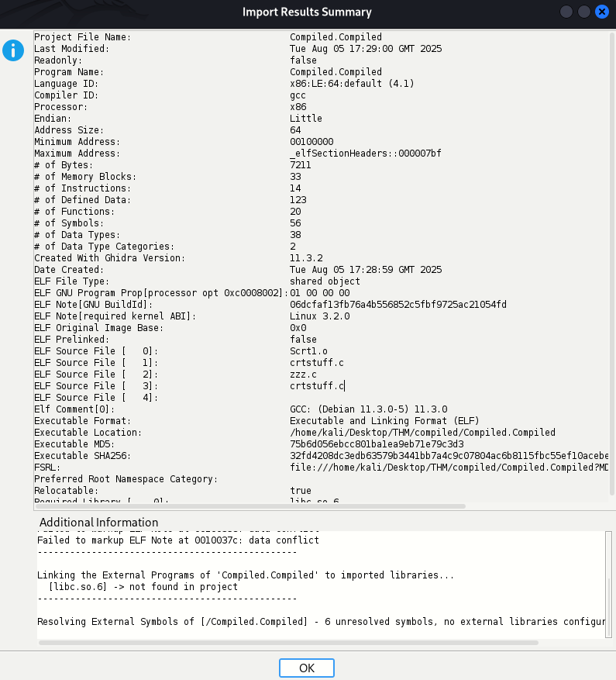Click the middle round title bar icon
616x680 pixels.
[x=583, y=11]
